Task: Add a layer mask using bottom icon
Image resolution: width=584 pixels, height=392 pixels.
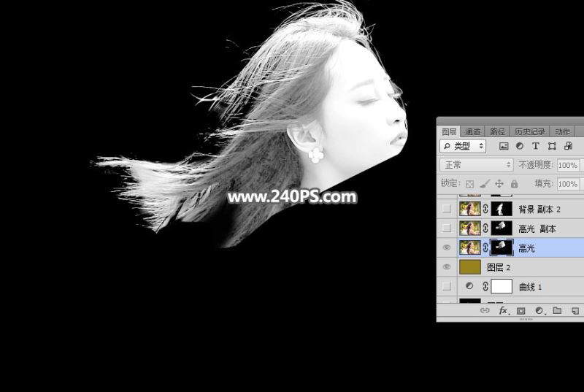Action: (x=521, y=311)
